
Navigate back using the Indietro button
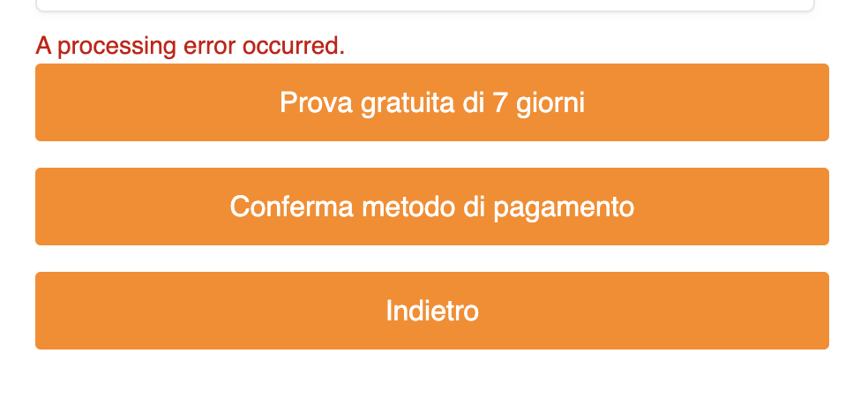click(x=432, y=311)
